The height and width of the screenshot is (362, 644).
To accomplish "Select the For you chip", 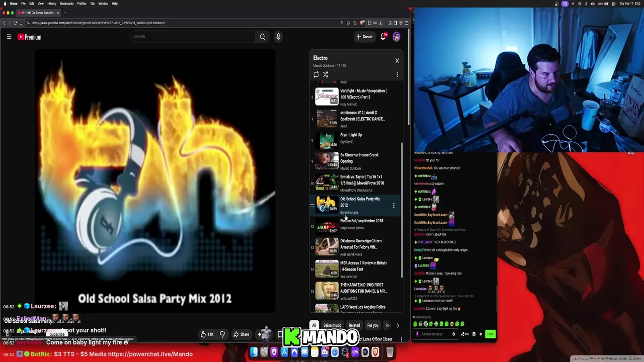I will pyautogui.click(x=373, y=325).
